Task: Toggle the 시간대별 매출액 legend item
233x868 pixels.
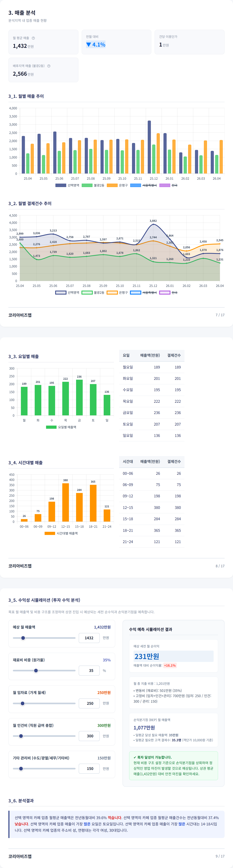Action: point(61,533)
